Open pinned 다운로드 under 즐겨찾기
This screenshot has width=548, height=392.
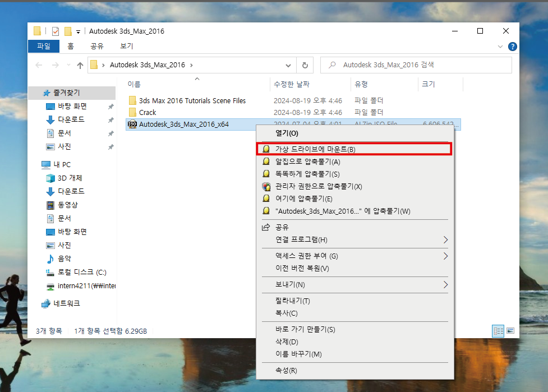coord(72,119)
